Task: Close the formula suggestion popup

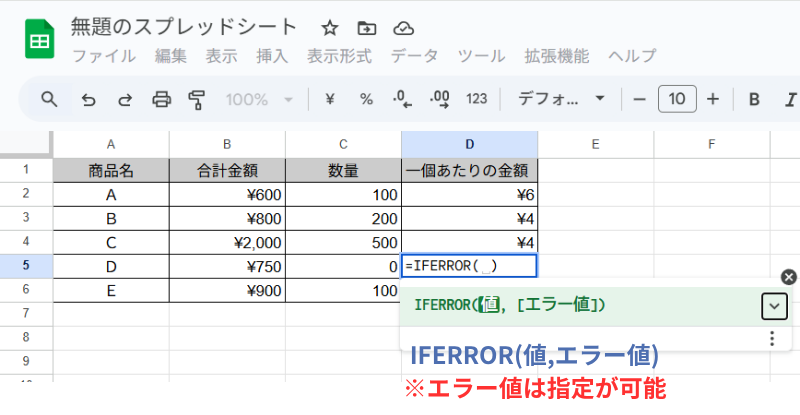Action: (x=788, y=277)
